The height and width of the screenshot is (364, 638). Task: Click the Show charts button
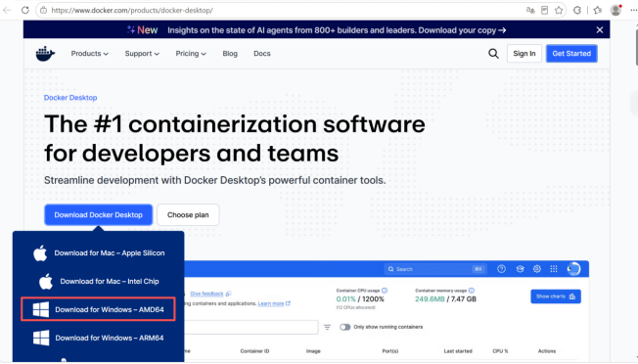pyautogui.click(x=556, y=296)
